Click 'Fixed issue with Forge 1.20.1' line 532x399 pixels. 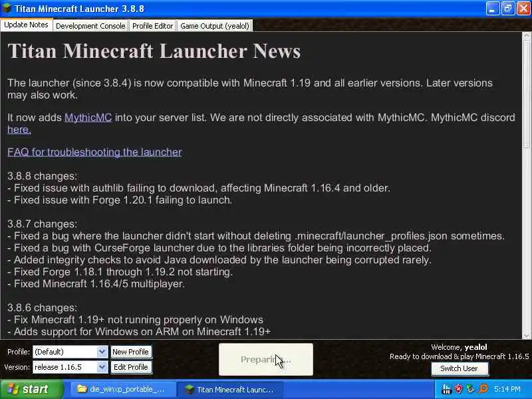point(120,200)
